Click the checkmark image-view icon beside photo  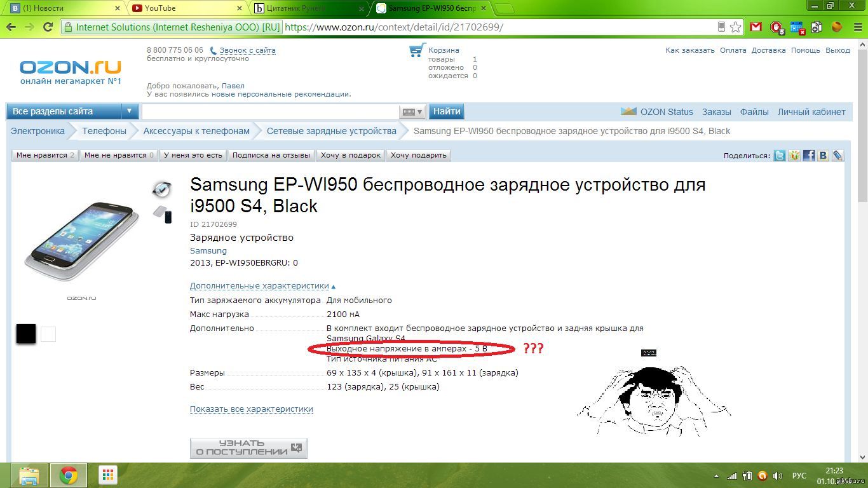click(x=162, y=189)
